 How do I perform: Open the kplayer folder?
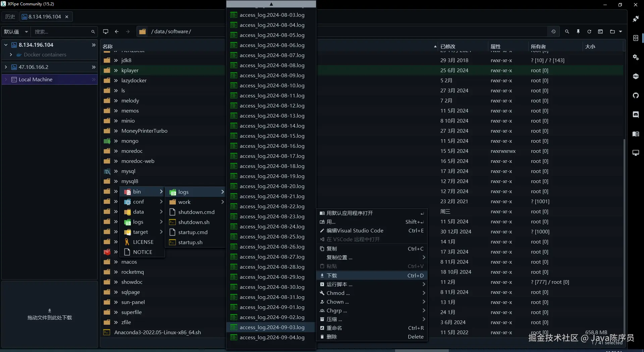130,71
